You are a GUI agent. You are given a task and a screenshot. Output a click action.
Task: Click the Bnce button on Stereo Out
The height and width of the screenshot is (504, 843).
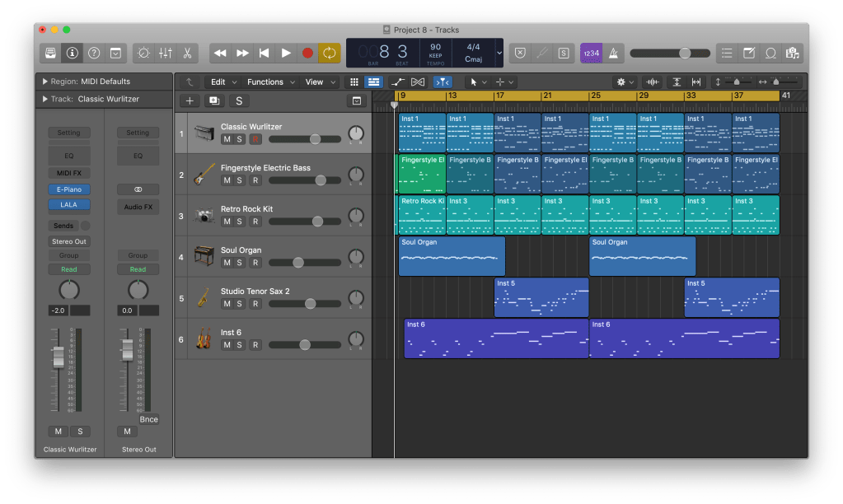(x=148, y=419)
